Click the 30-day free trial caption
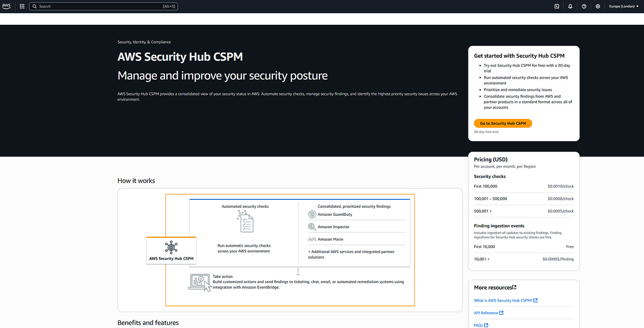This screenshot has width=644, height=328. click(x=486, y=132)
